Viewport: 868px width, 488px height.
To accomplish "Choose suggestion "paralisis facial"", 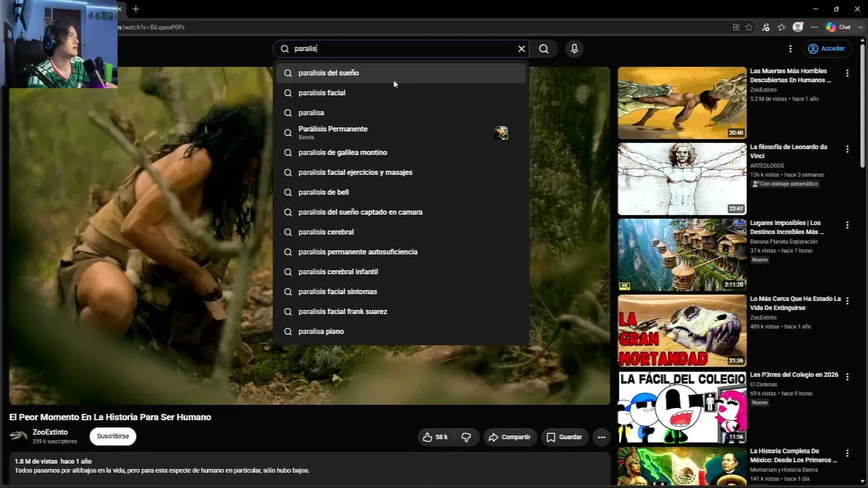I will point(401,93).
